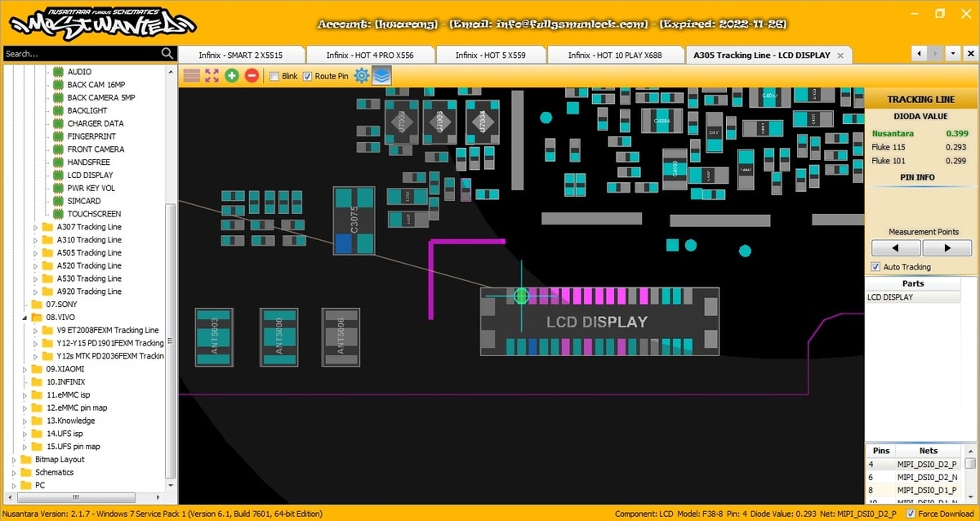This screenshot has width=980, height=521.
Task: Expand the 09.XIAOMI folder
Action: [24, 369]
